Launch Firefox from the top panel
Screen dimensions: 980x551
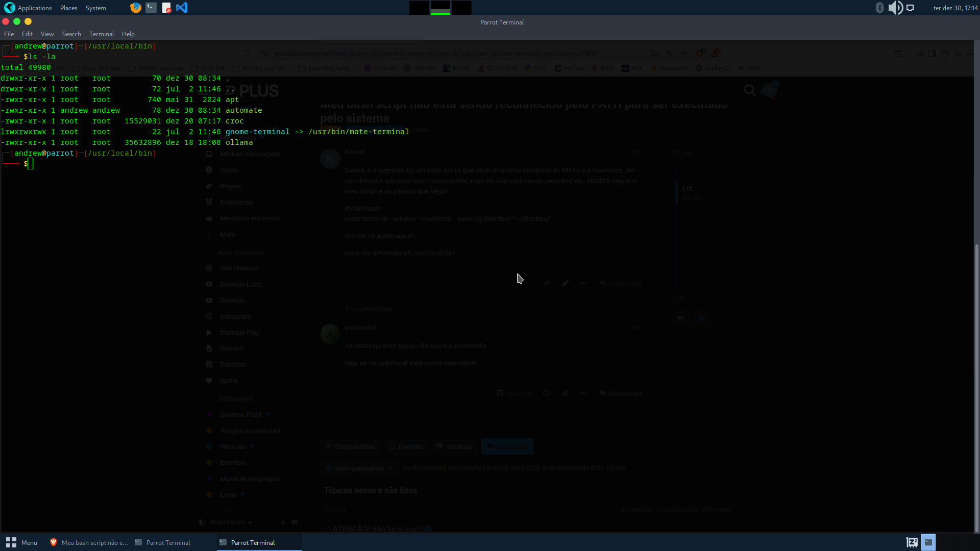[135, 8]
